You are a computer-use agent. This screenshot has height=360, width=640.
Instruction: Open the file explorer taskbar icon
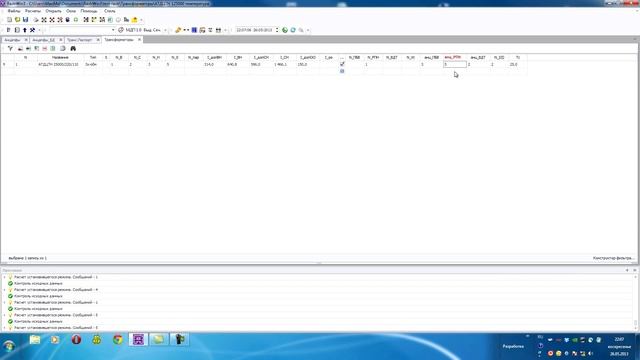pos(35,340)
